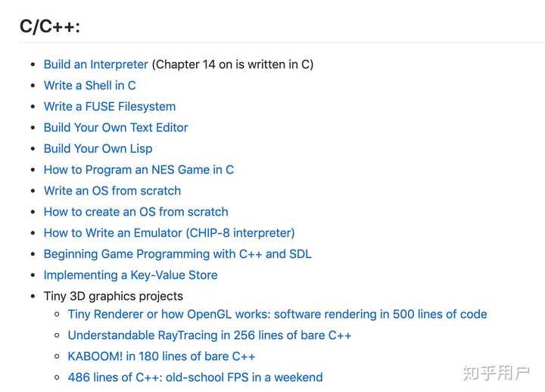Viewport: 545px width, 392px height.
Task: Click the Zhihu user watermark
Action: click(x=496, y=373)
